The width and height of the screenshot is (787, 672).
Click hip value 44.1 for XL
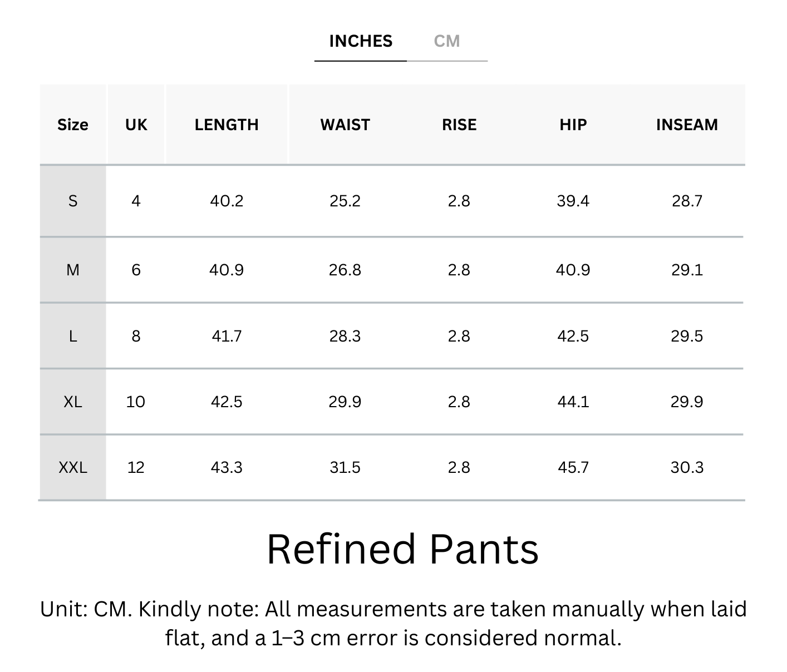click(573, 402)
